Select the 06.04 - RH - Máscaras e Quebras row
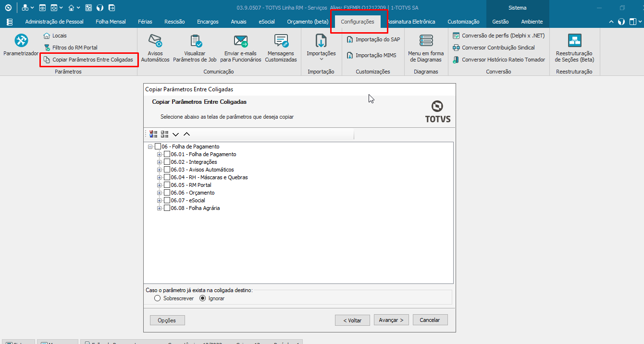This screenshot has height=344, width=644. [209, 177]
